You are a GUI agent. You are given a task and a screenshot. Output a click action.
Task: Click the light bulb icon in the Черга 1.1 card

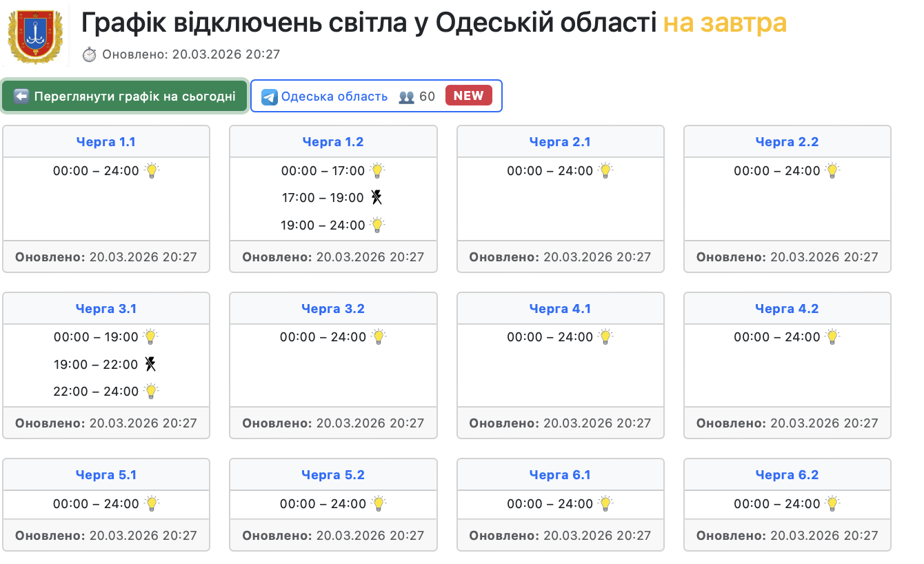pyautogui.click(x=152, y=170)
